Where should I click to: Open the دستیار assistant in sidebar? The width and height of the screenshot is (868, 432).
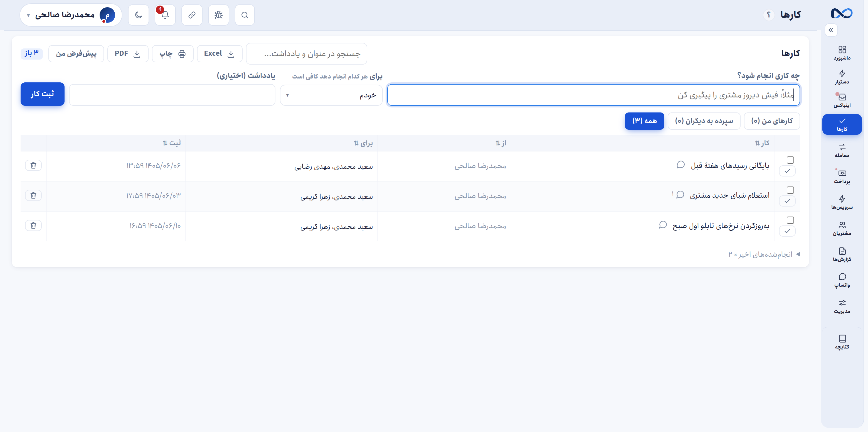[x=842, y=77]
